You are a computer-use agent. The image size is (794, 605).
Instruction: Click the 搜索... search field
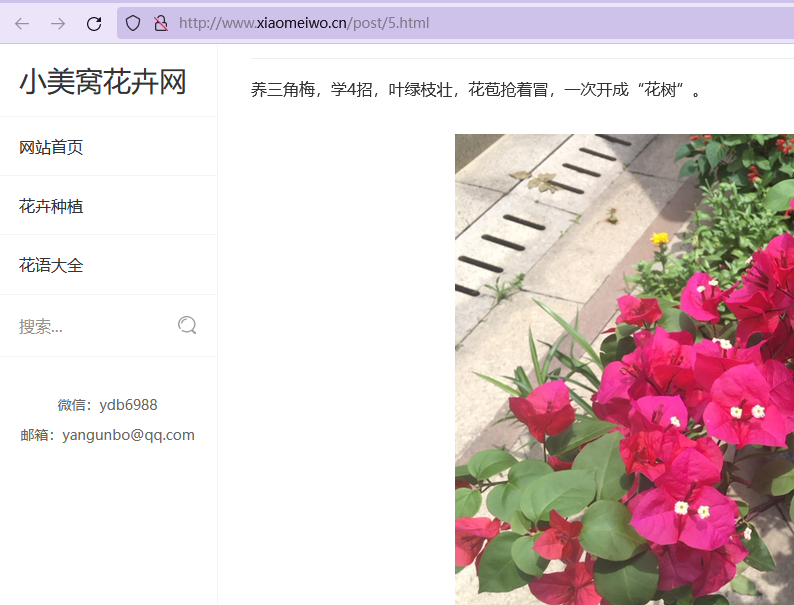(90, 326)
